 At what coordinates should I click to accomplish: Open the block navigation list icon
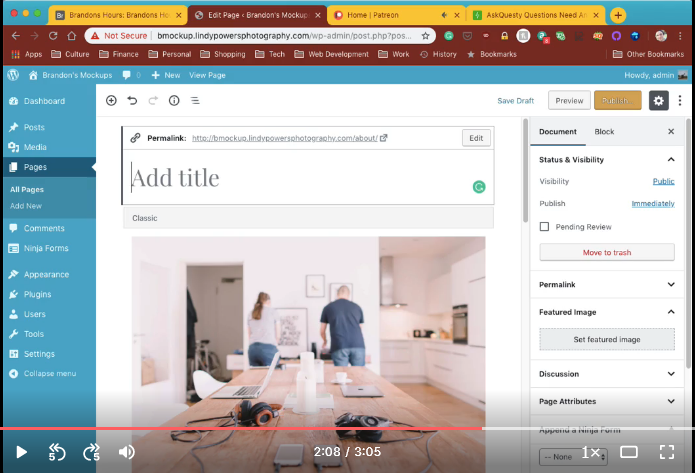(195, 101)
